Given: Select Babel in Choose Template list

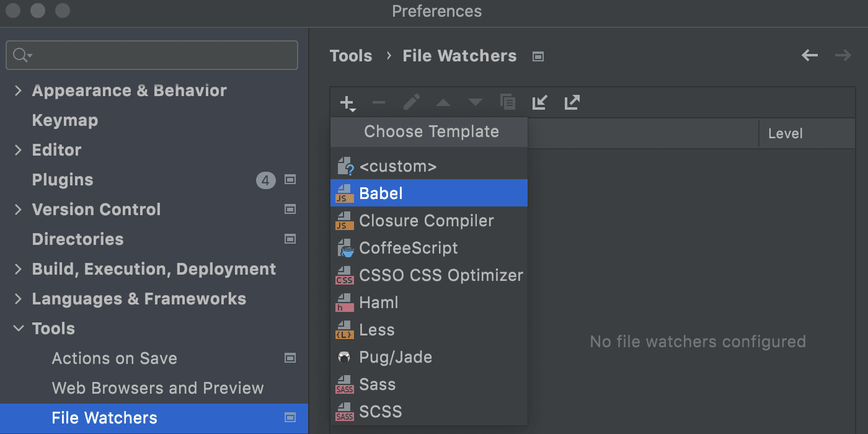Looking at the screenshot, I should [x=429, y=193].
